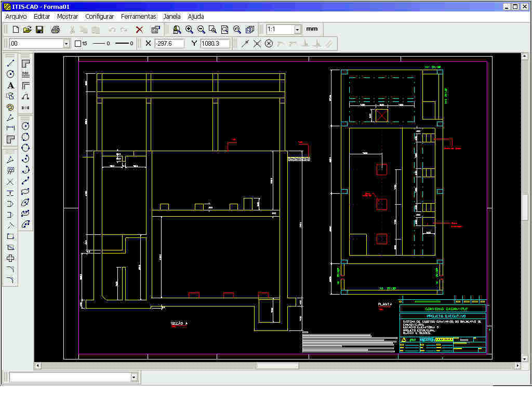The height and width of the screenshot is (399, 532).
Task: Toggle the intersection snap icon
Action: click(x=257, y=44)
